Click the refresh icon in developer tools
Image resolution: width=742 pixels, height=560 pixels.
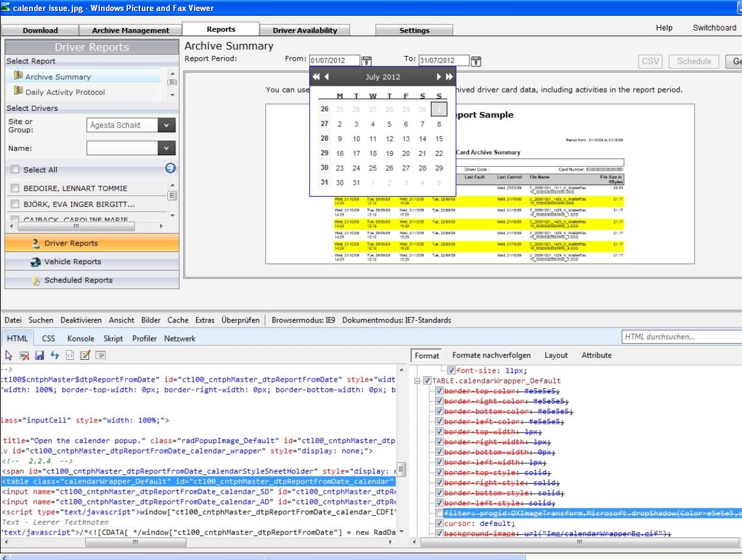[x=54, y=354]
